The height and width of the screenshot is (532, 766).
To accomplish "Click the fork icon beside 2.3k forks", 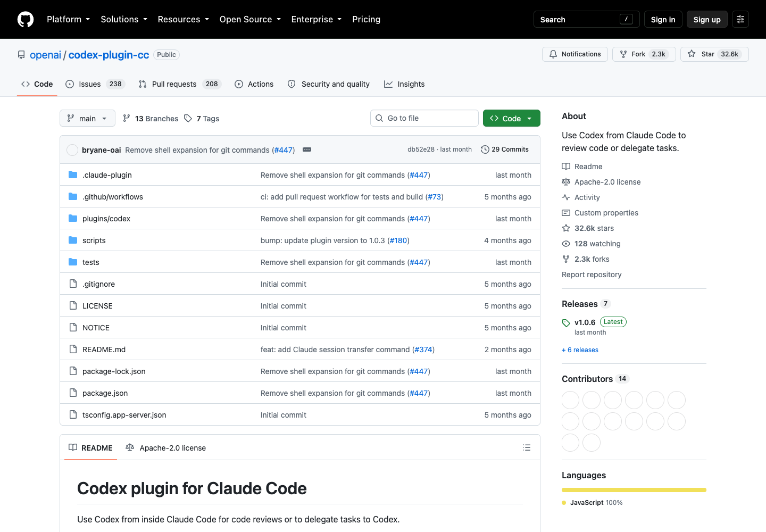I will tap(566, 259).
